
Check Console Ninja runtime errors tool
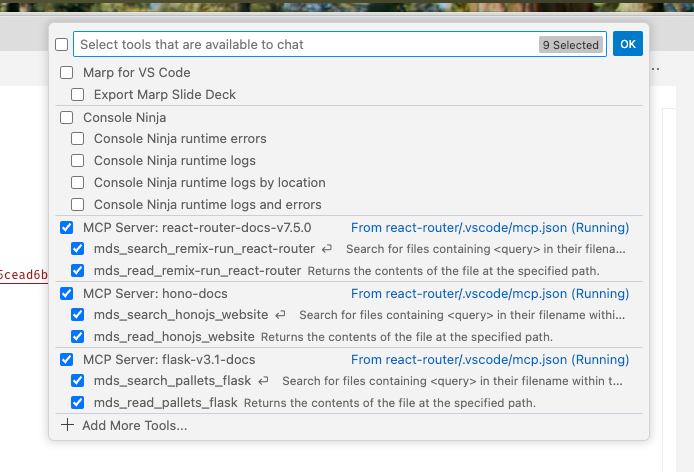pyautogui.click(x=78, y=139)
